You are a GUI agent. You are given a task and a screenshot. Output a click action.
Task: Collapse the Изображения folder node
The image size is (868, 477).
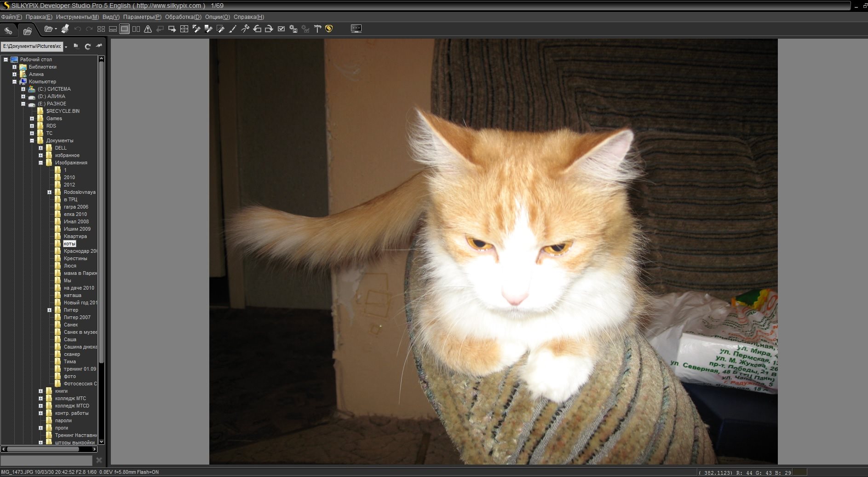click(41, 163)
